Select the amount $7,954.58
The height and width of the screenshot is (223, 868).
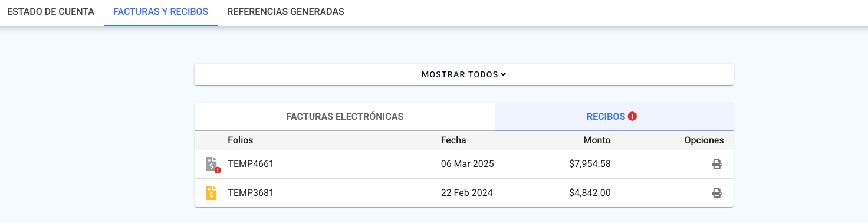(590, 164)
